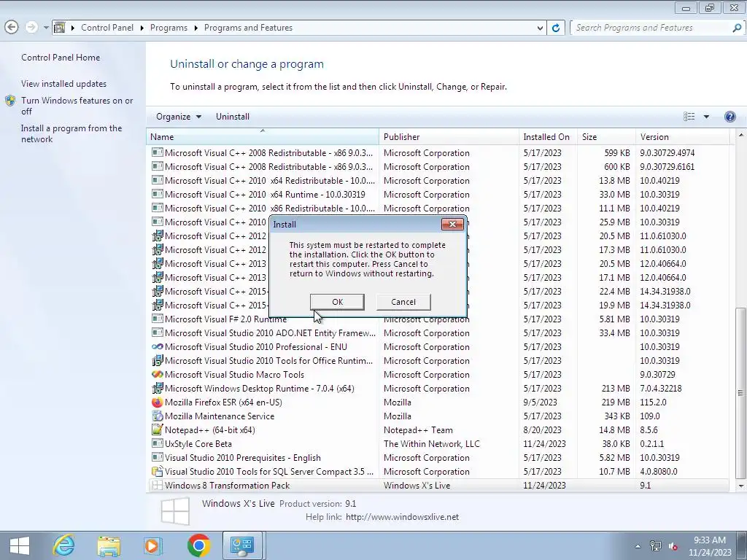Click the Uninstall toolbar button
The width and height of the screenshot is (747, 560).
tap(233, 117)
